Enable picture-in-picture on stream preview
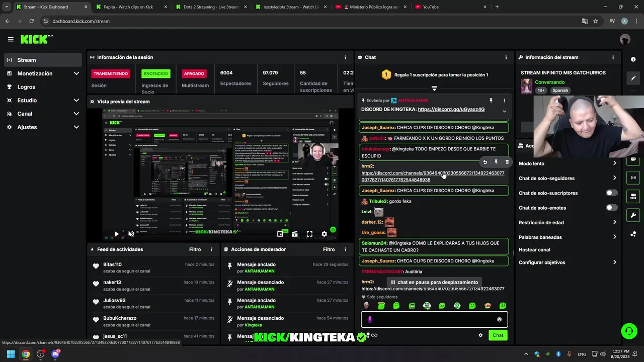644x362 pixels. coord(280,234)
